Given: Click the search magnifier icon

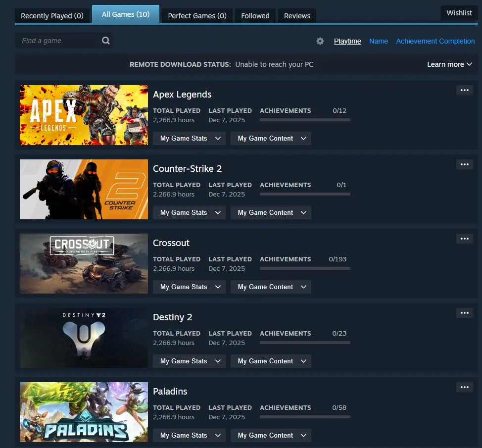Looking at the screenshot, I should pyautogui.click(x=106, y=41).
